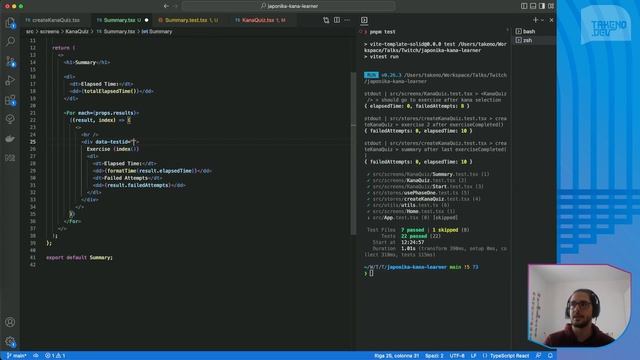Click Customize Layout icon in title bar
This screenshot has height=360, width=640.
click(x=551, y=6)
